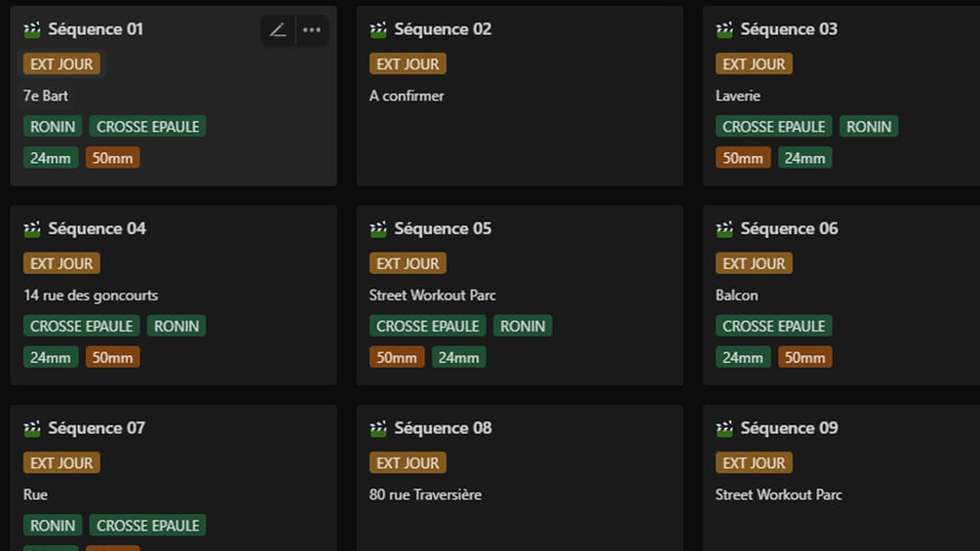This screenshot has width=980, height=551.
Task: Open the Séquence 09 card title
Action: [x=789, y=428]
